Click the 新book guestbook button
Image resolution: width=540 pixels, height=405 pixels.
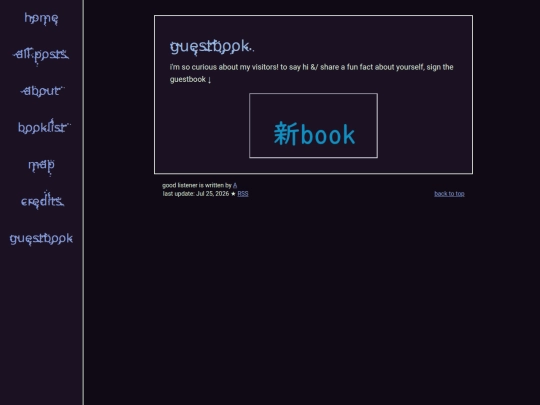313,126
